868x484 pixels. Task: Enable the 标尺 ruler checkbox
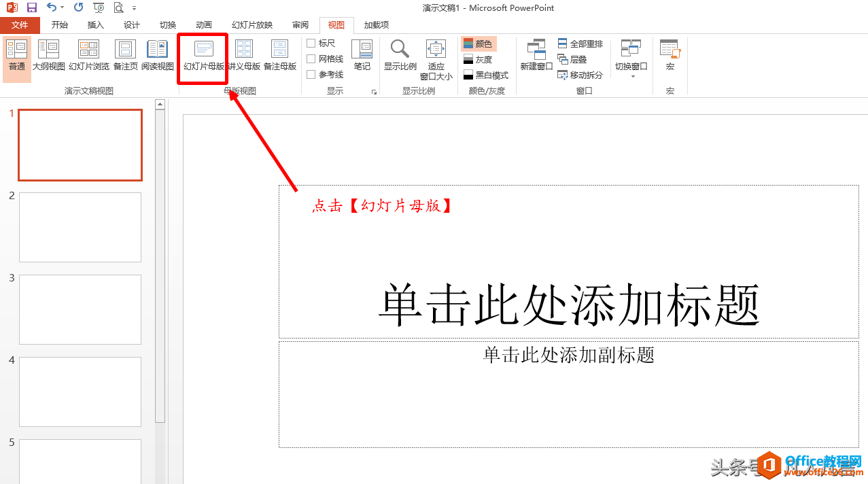311,42
